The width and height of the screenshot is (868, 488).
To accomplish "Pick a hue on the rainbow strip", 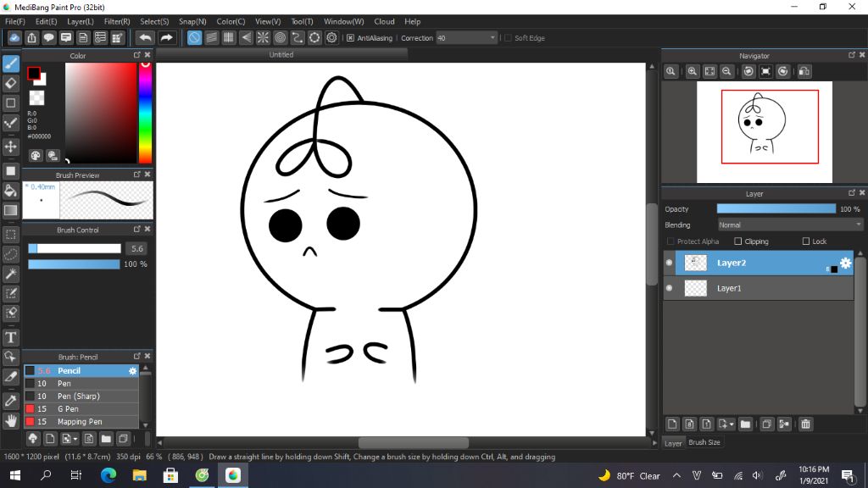I will [145, 113].
